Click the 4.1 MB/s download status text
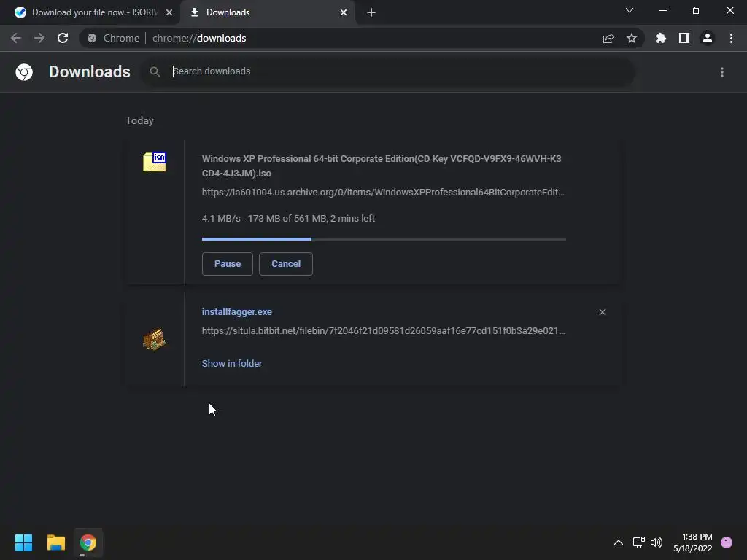Image resolution: width=747 pixels, height=560 pixels. 288,219
